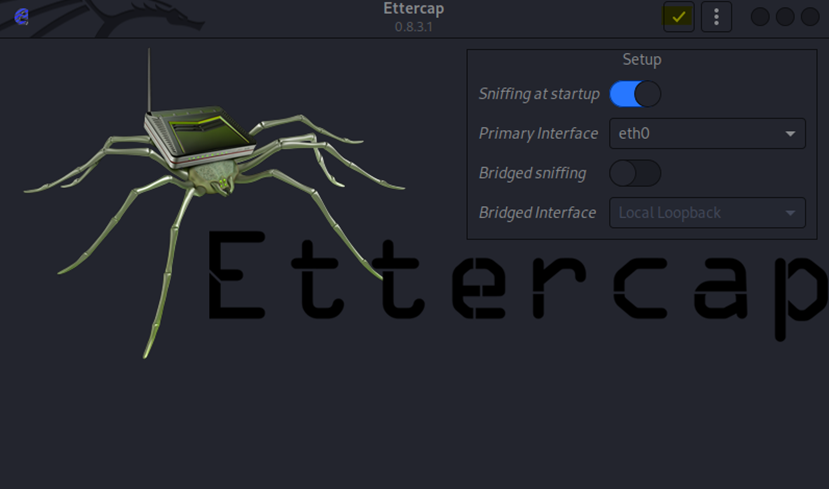The image size is (829, 489).
Task: Click the accept checkmark button in header
Action: tap(679, 17)
